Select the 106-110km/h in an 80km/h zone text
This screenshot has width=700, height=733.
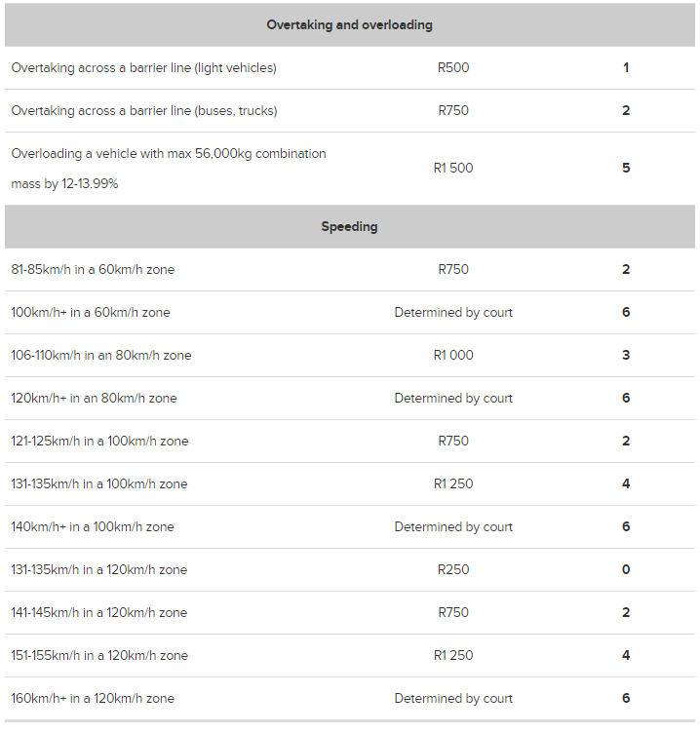101,356
